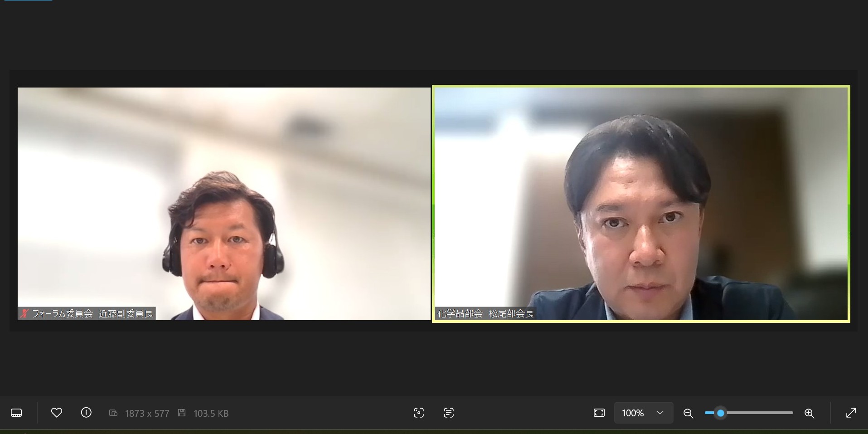Click Matsuo's highlighted video tile
The height and width of the screenshot is (434, 868).
(641, 204)
